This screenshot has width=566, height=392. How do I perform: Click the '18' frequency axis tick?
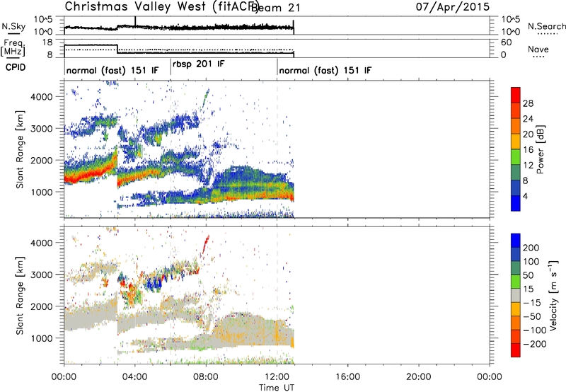point(47,42)
